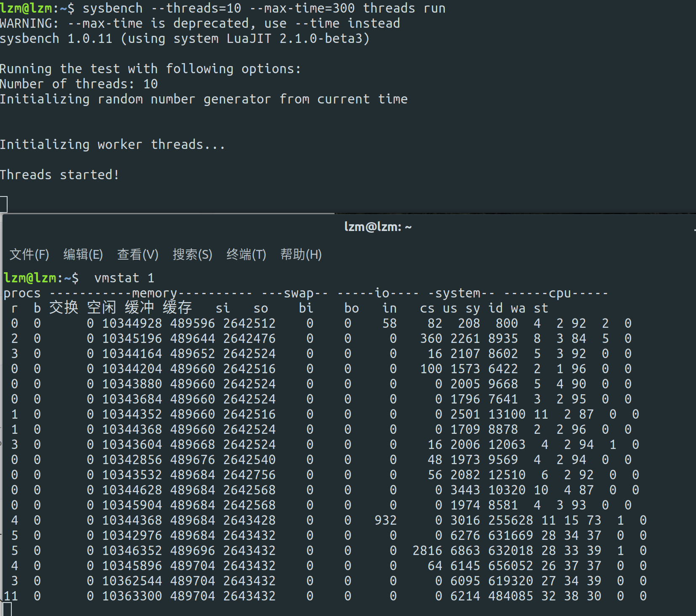The height and width of the screenshot is (616, 696).
Task: Click the free memory value 10344928
Action: 132,323
